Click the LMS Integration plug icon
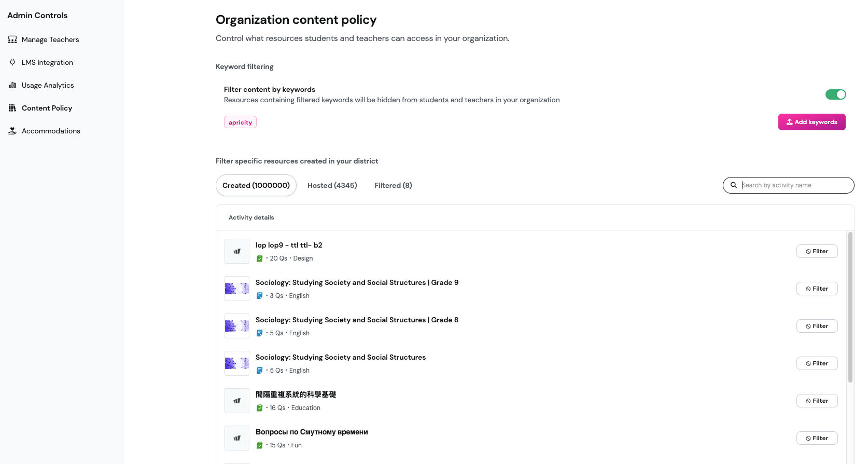 coord(12,62)
